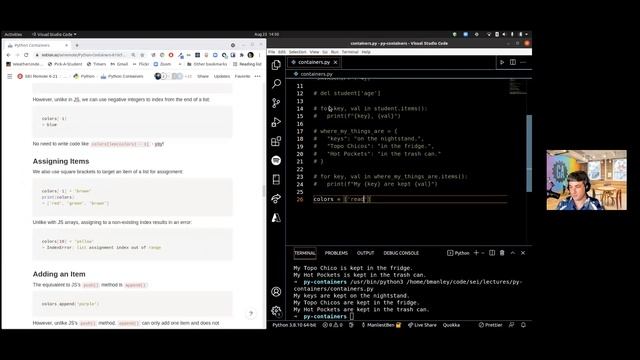Viewport: 640px width, 360px height.
Task: Kill the terminal with trash icon
Action: [502, 253]
